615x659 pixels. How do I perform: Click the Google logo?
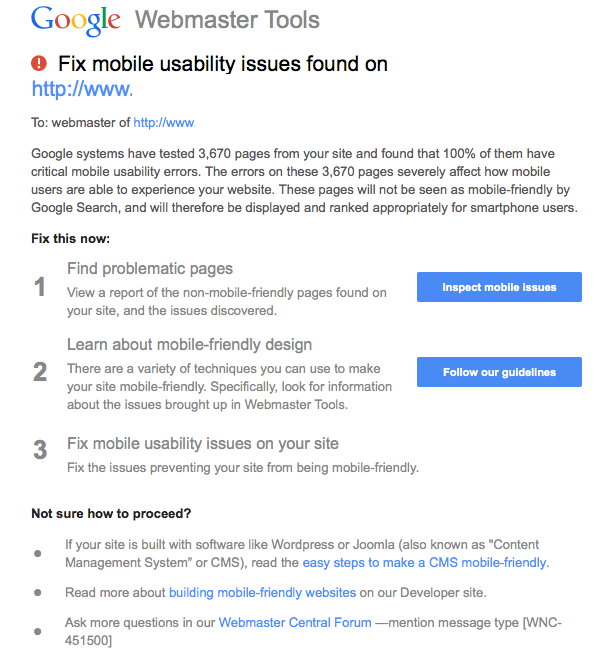(76, 19)
